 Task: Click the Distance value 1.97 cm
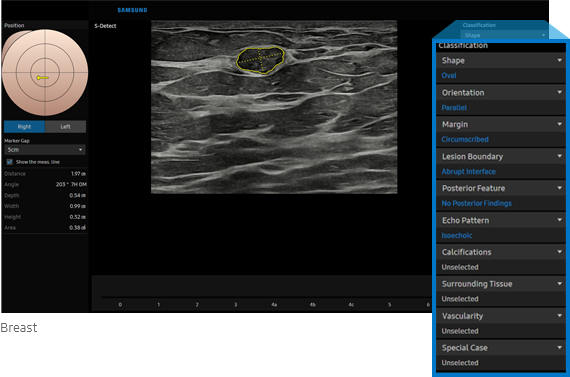[79, 174]
